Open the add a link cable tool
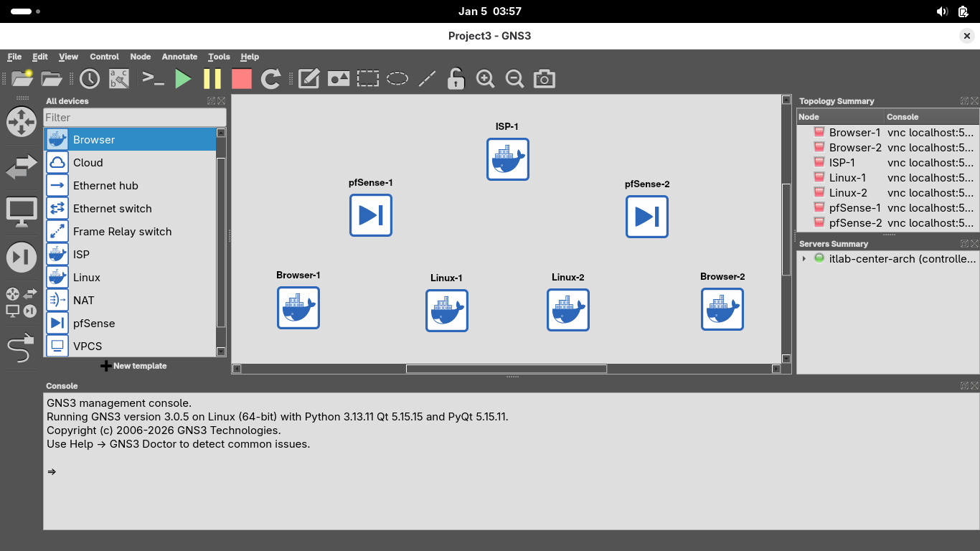Screen dimensions: 980x551 point(21,348)
